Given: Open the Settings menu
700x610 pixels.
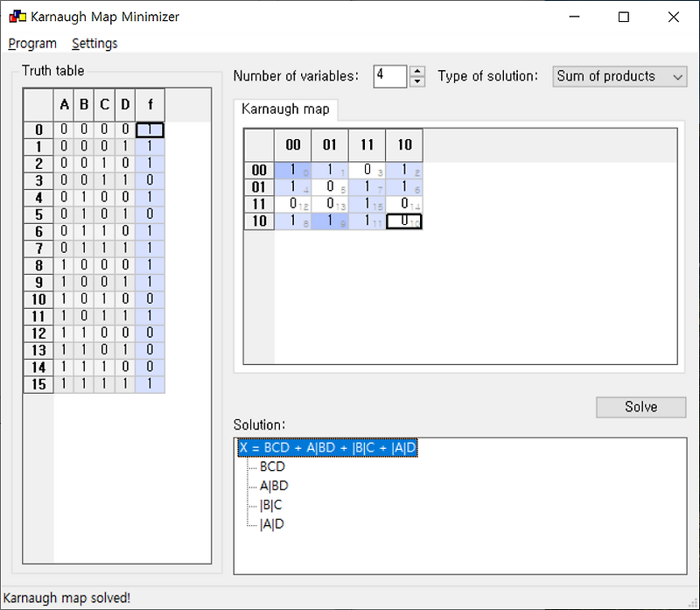Looking at the screenshot, I should coord(94,43).
